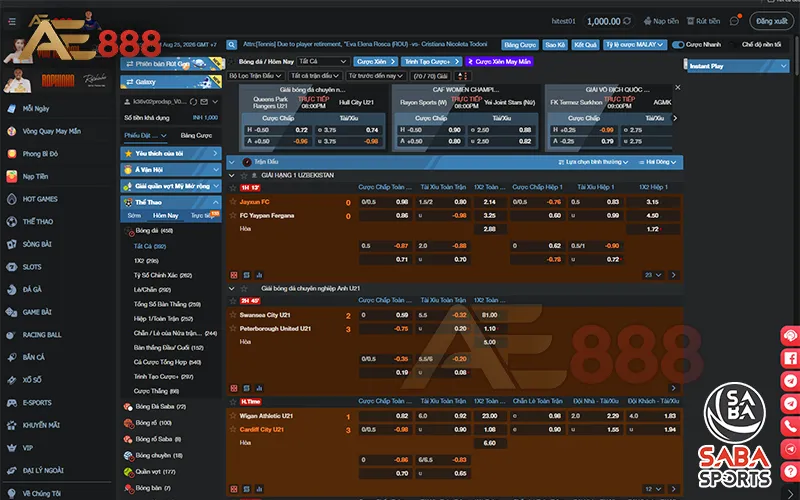Switch to the Sớm tab
800x500 pixels.
click(134, 215)
